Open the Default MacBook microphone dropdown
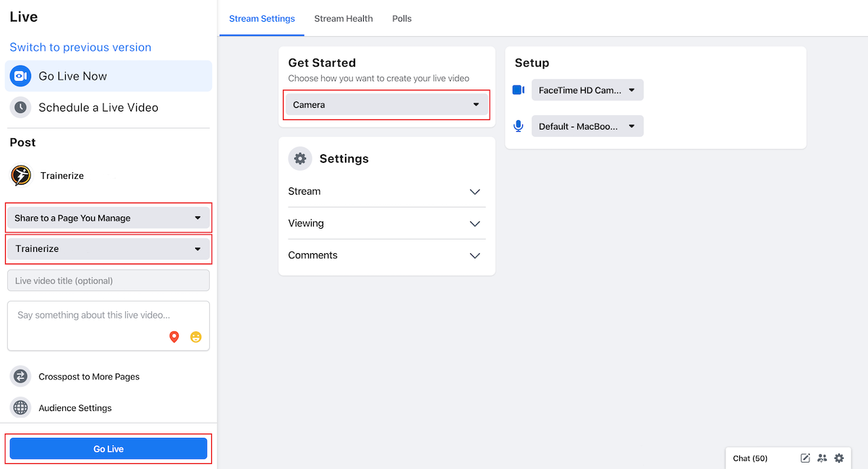Image resolution: width=868 pixels, height=469 pixels. pyautogui.click(x=587, y=126)
